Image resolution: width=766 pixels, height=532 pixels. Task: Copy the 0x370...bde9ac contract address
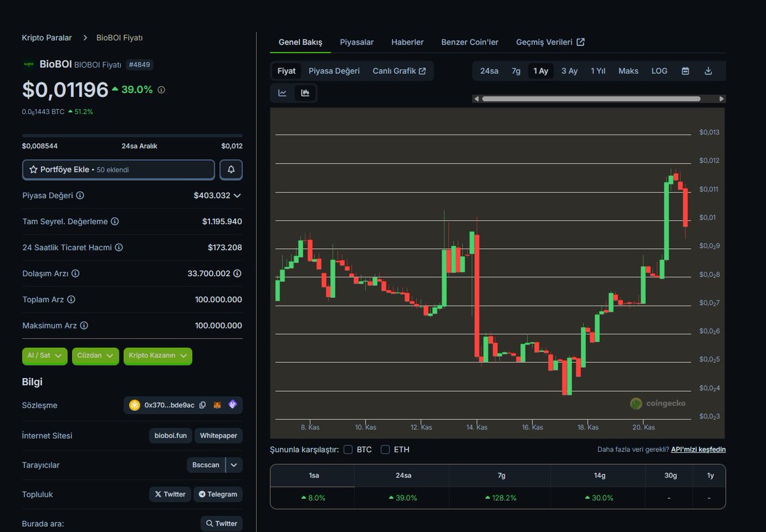coord(202,404)
